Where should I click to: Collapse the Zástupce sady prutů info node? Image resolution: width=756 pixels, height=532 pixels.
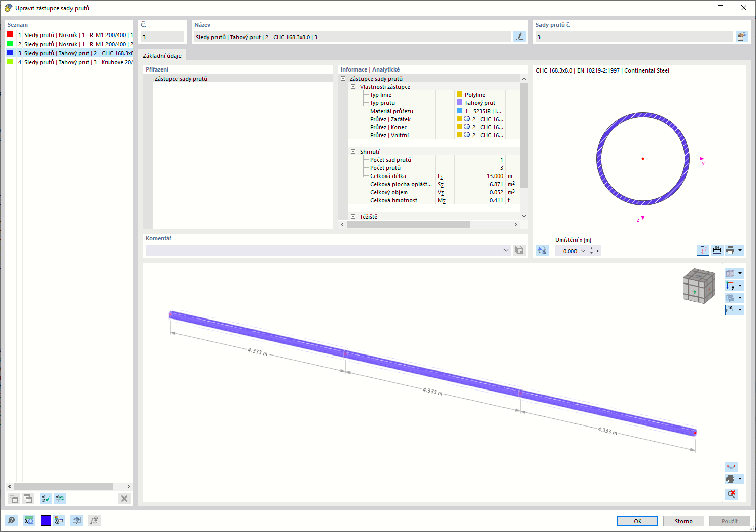pos(343,79)
